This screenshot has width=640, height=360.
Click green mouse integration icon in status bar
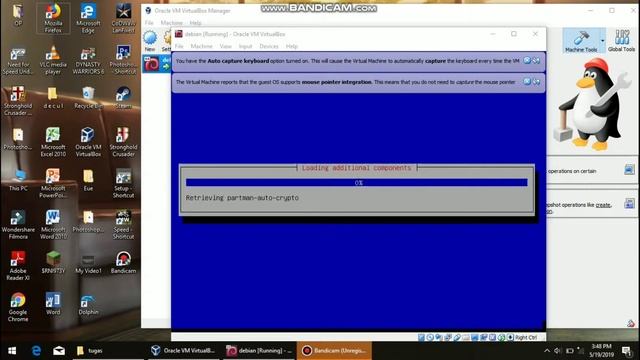[501, 337]
